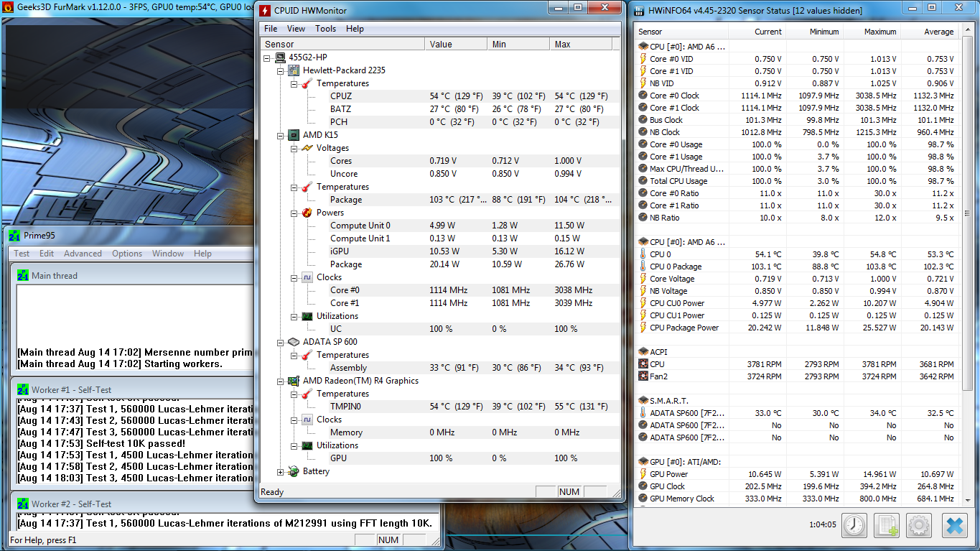
Task: Collapse the Clocks node under AMD K15
Action: pyautogui.click(x=294, y=277)
